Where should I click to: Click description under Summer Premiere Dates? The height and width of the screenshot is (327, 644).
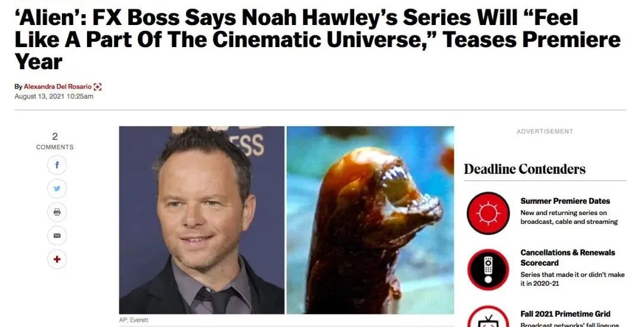[569, 217]
